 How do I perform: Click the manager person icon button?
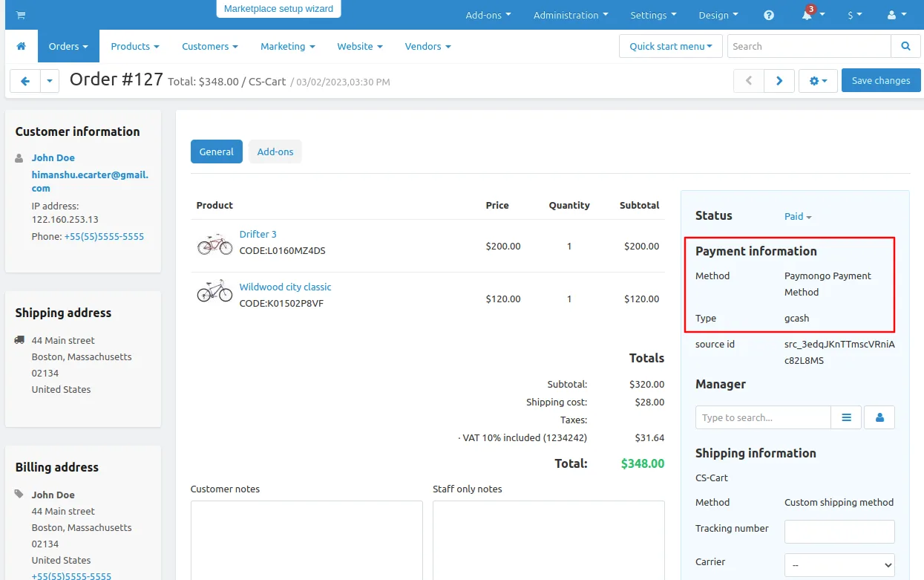[x=879, y=417]
